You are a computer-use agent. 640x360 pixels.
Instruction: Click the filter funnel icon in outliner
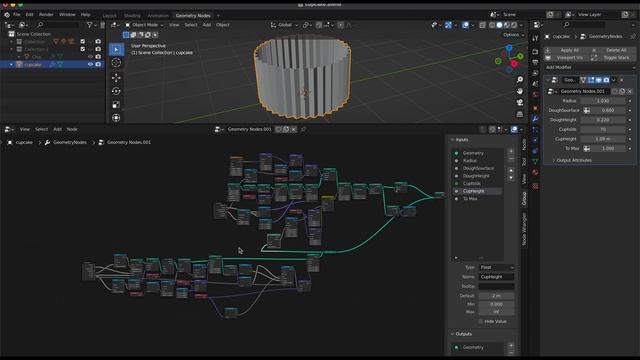[89, 25]
